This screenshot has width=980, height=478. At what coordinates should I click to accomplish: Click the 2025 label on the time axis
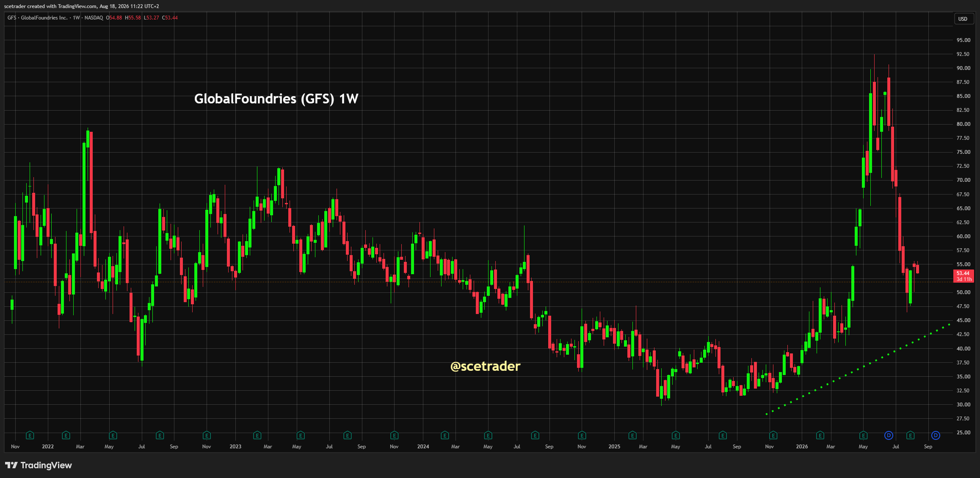(614, 447)
